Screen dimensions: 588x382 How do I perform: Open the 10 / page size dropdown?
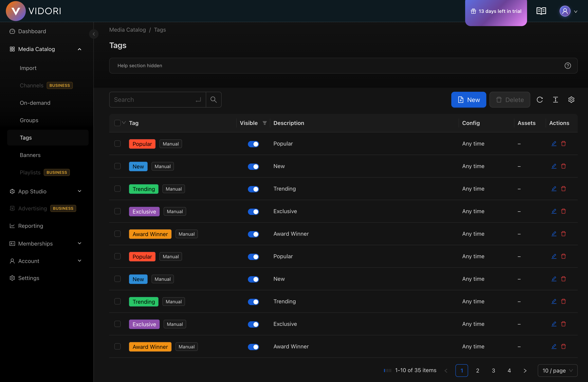[557, 371]
